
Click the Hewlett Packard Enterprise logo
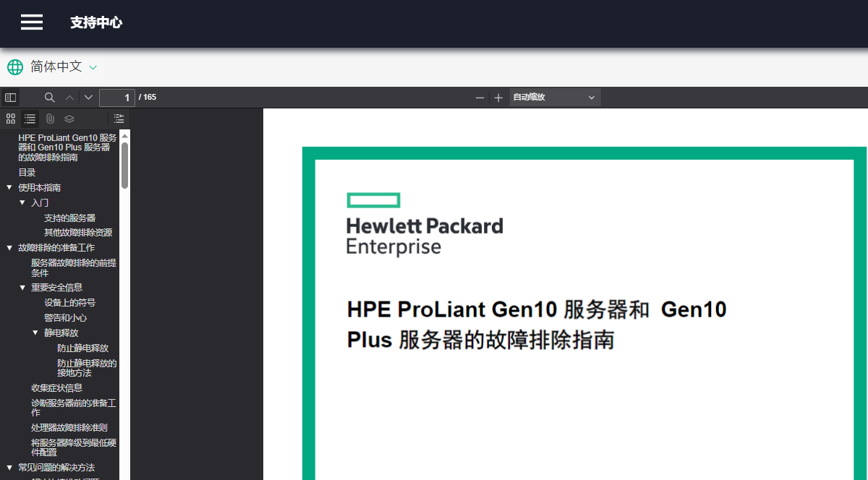point(425,224)
